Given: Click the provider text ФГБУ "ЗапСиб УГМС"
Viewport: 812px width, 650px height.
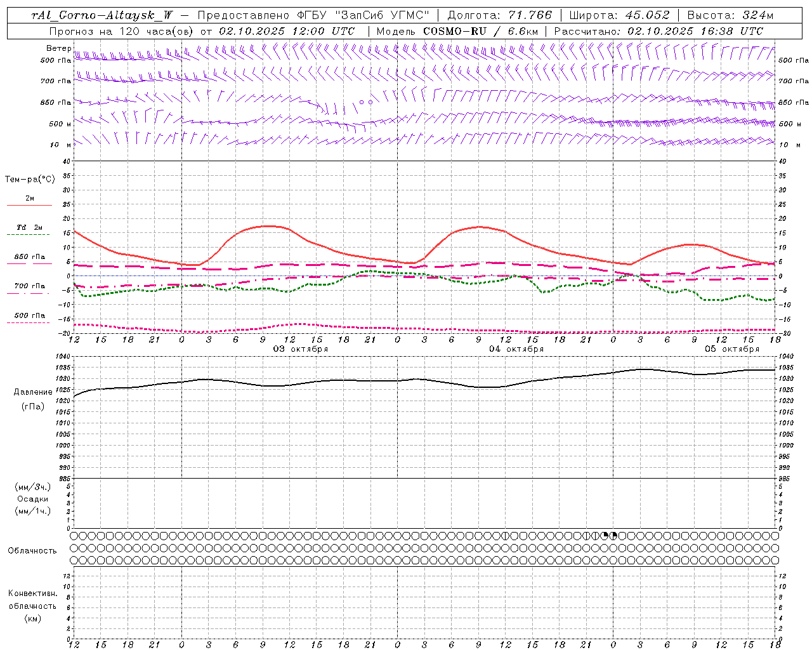Looking at the screenshot, I should (363, 15).
